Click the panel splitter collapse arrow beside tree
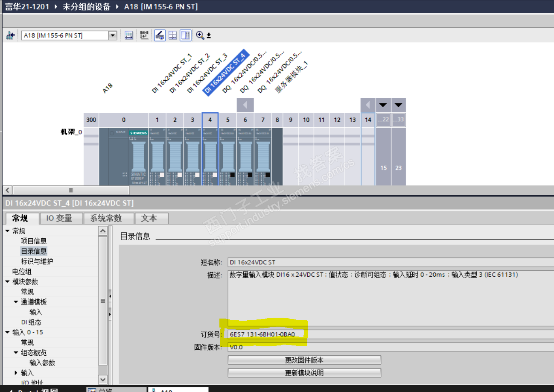The width and height of the screenshot is (554, 392). tap(110, 295)
